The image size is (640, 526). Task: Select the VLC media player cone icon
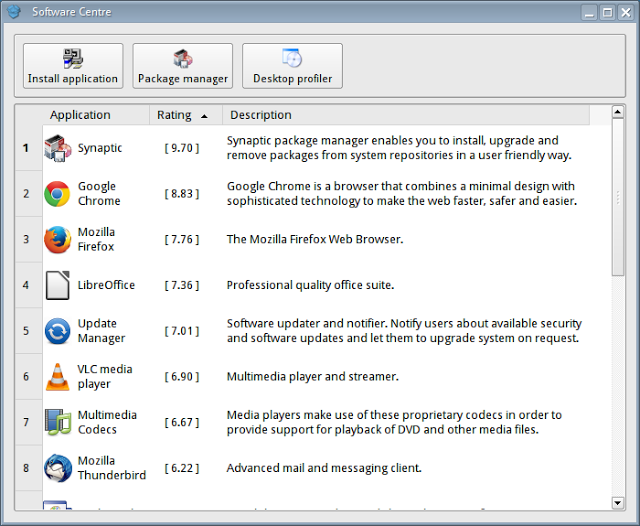58,377
